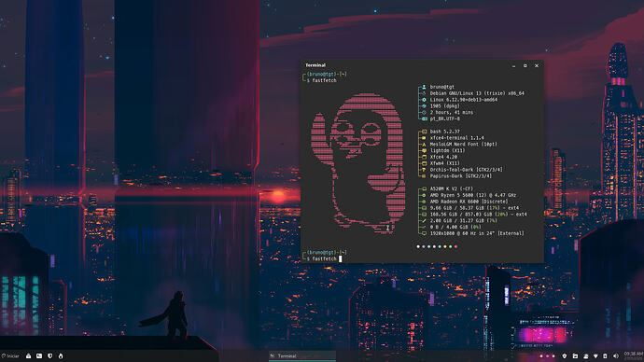Show the weather tray applet

(586, 356)
